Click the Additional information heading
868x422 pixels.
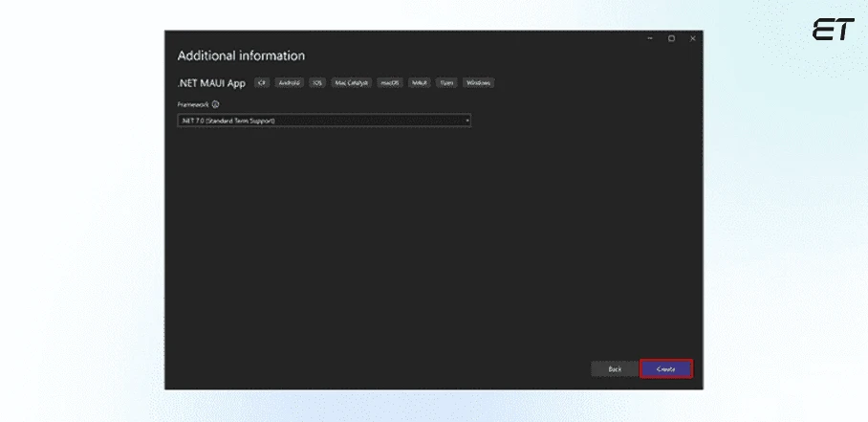(x=241, y=56)
